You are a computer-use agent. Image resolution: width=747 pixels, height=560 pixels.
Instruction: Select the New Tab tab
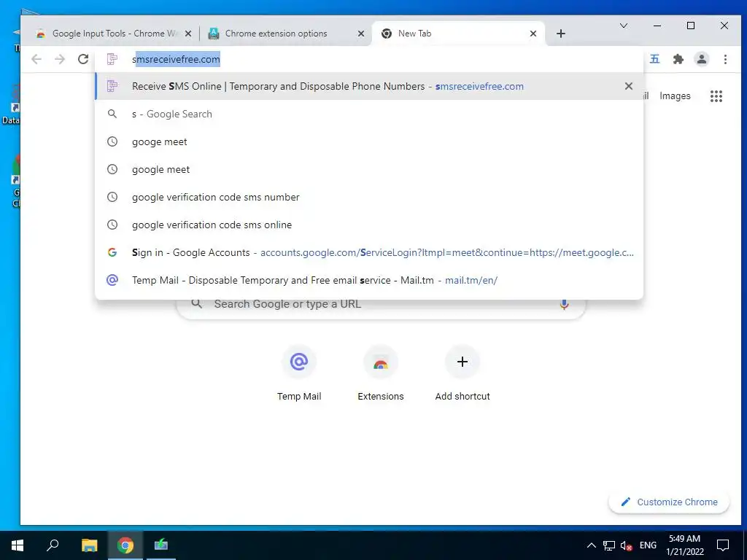pos(458,34)
